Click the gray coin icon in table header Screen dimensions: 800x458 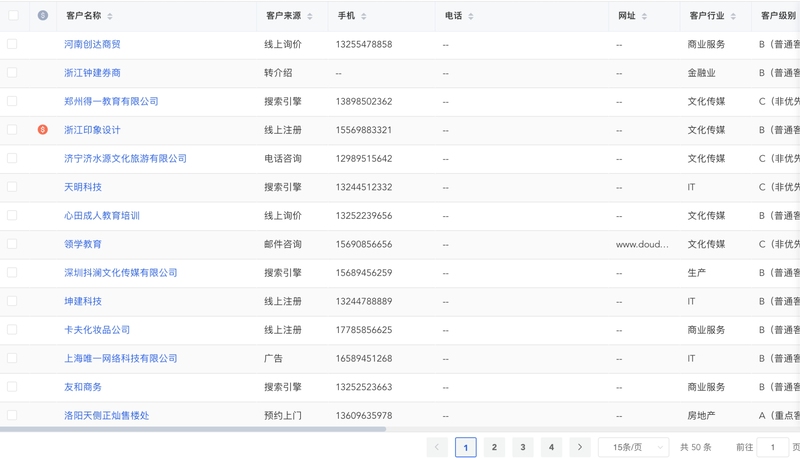point(43,15)
